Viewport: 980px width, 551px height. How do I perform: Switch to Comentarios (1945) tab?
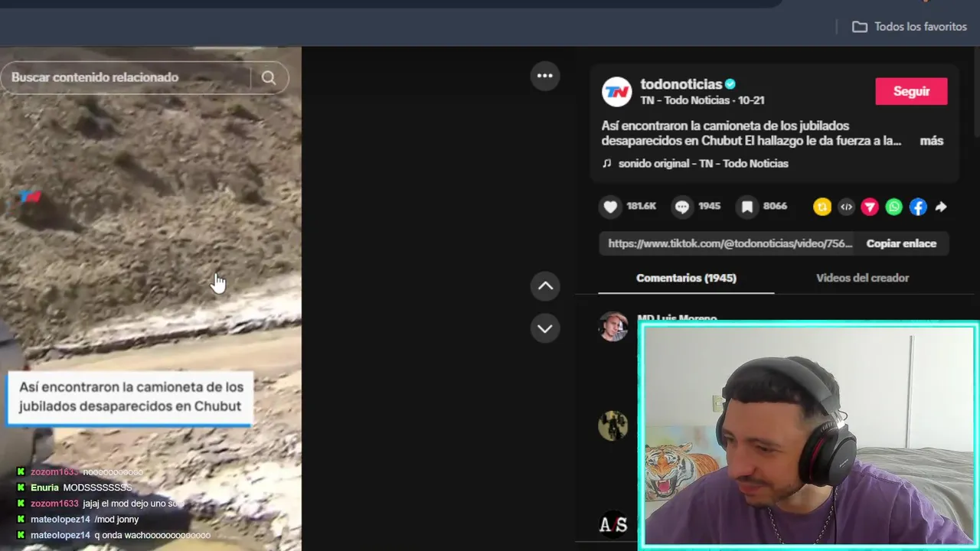click(686, 278)
